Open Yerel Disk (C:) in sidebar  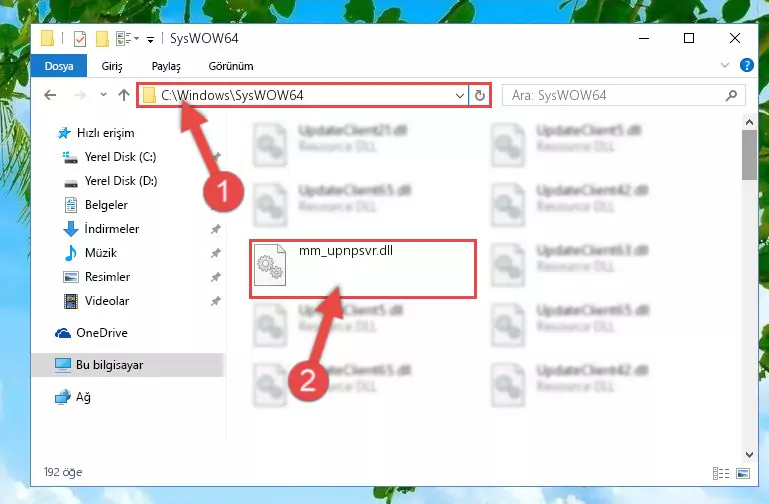(120, 157)
